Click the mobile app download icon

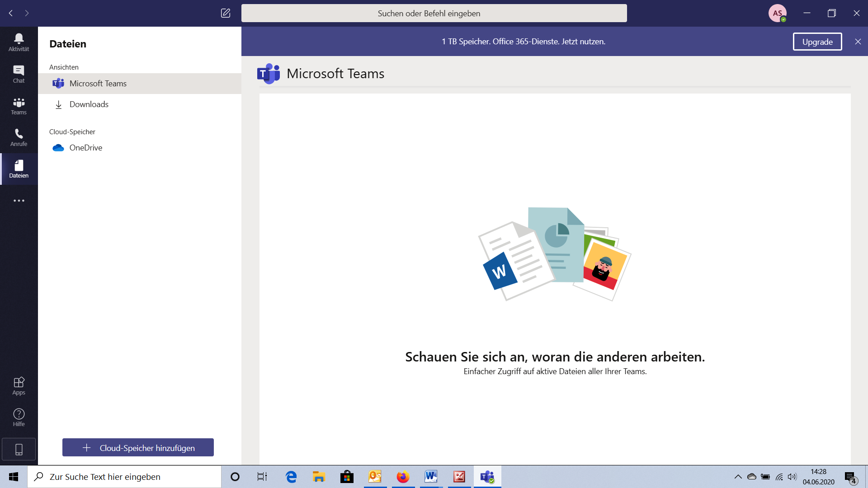[19, 449]
